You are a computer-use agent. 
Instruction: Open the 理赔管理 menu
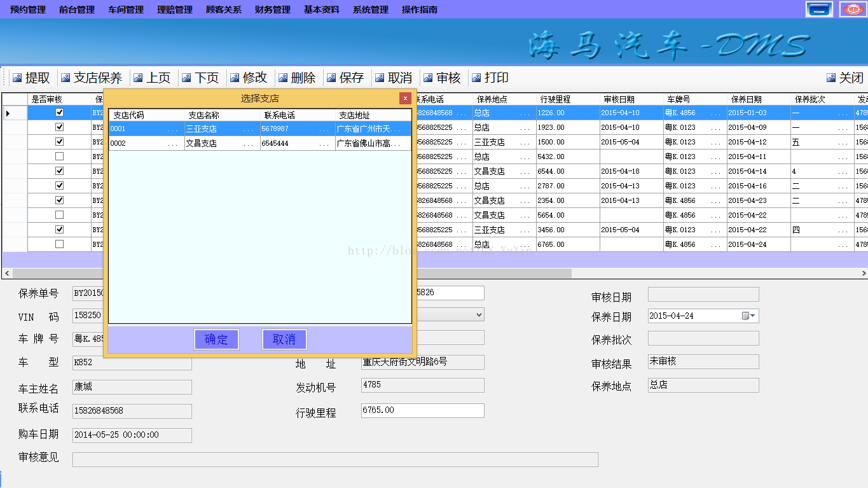[x=175, y=10]
